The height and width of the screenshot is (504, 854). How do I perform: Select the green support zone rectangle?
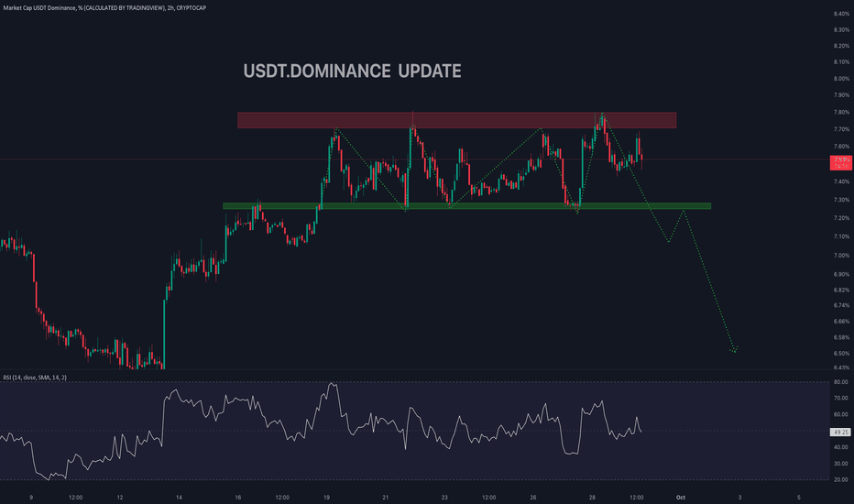(465, 206)
